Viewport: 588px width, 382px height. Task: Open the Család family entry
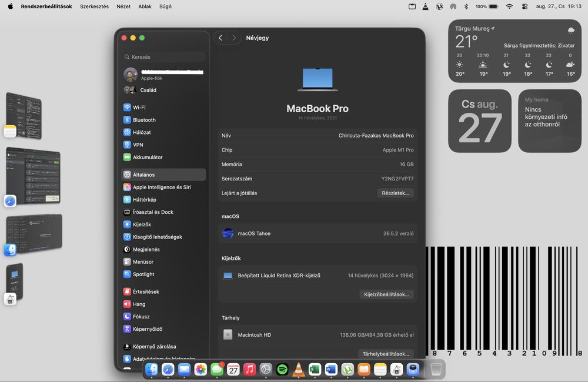pos(163,90)
